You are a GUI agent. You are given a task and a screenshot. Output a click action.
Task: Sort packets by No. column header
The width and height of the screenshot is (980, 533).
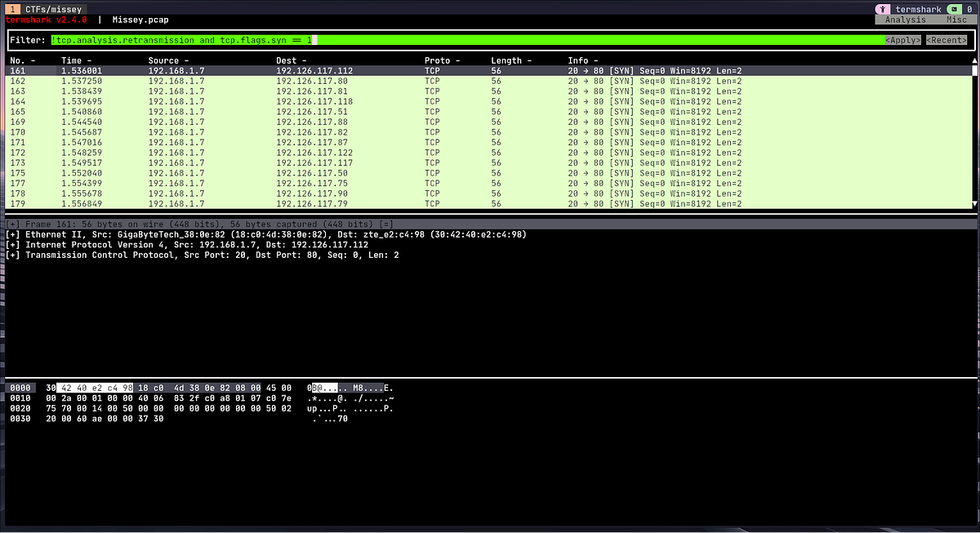point(22,61)
